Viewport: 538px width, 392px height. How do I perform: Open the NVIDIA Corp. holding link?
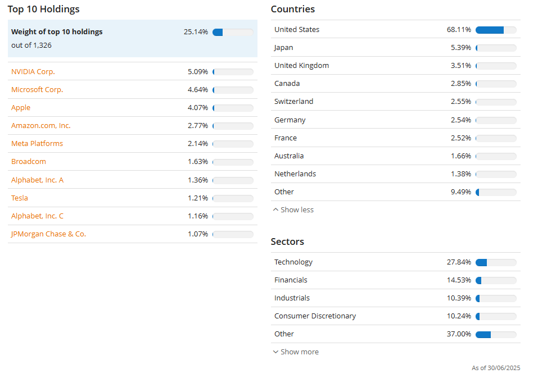coord(33,72)
